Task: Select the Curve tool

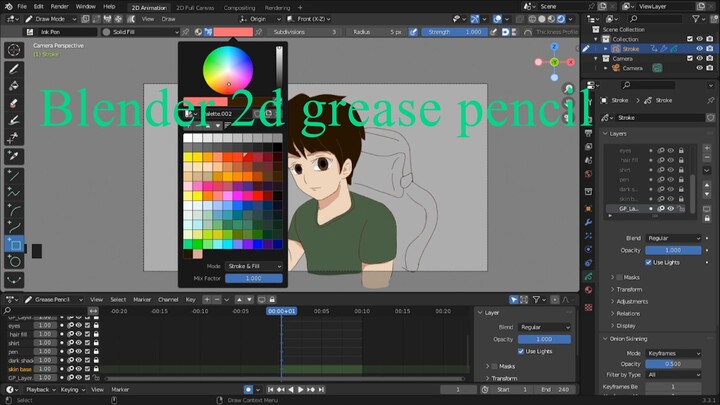Action: click(x=14, y=227)
